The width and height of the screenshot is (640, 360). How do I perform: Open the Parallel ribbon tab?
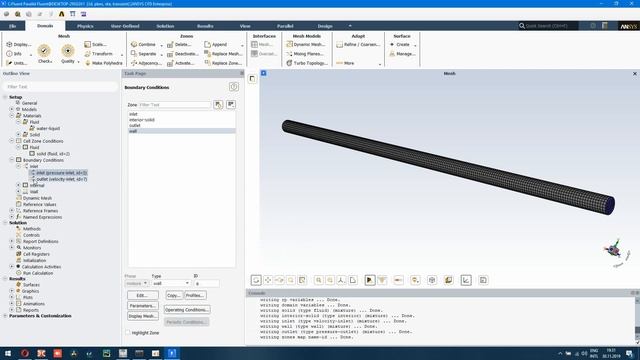tap(285, 26)
